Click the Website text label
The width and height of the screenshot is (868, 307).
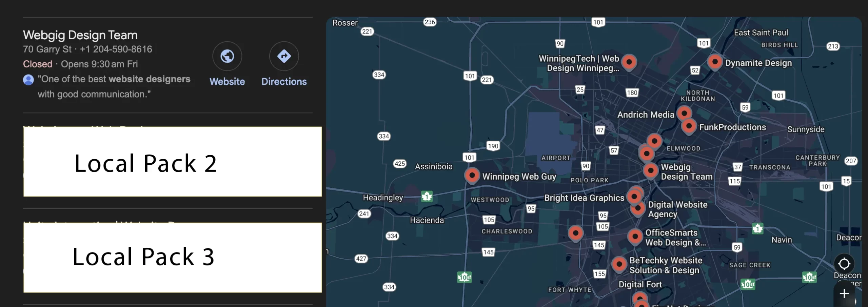227,82
